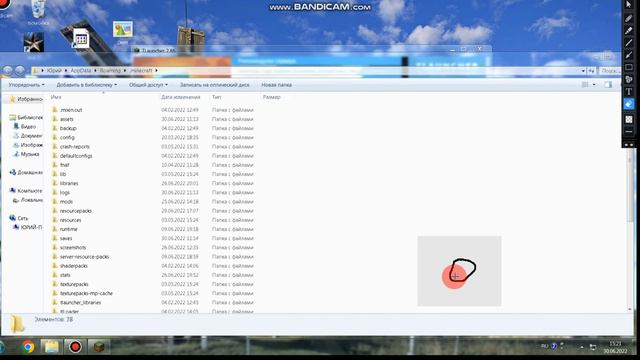Open Общий доступ dropdown
Image resolution: width=640 pixels, height=360 pixels.
tap(148, 85)
